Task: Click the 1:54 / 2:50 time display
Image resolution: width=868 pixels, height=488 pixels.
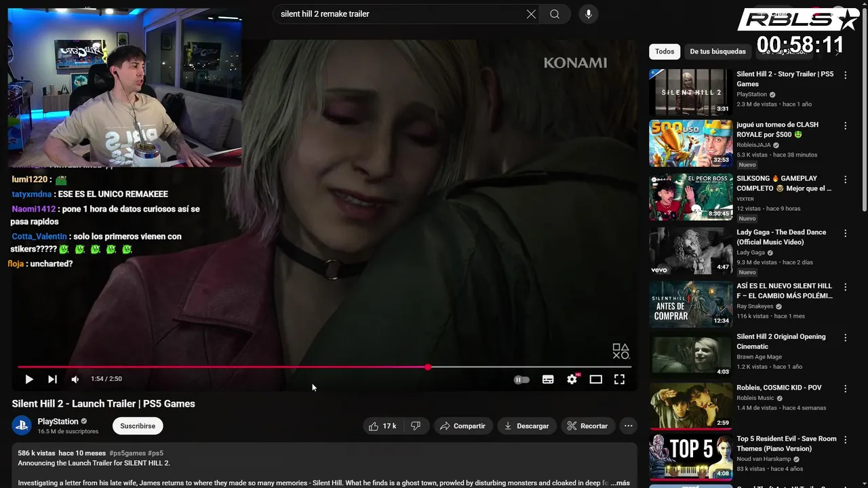Action: click(x=106, y=379)
